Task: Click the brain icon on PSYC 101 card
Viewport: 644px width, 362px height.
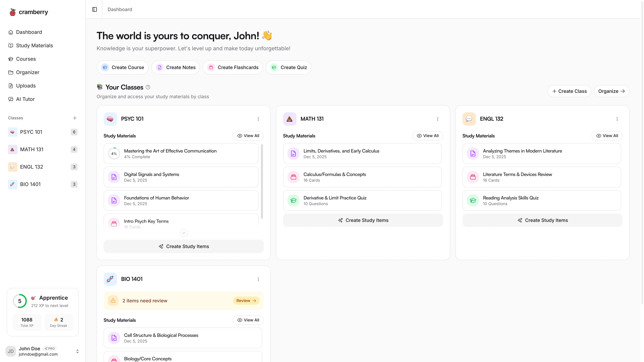Action: coord(110,119)
